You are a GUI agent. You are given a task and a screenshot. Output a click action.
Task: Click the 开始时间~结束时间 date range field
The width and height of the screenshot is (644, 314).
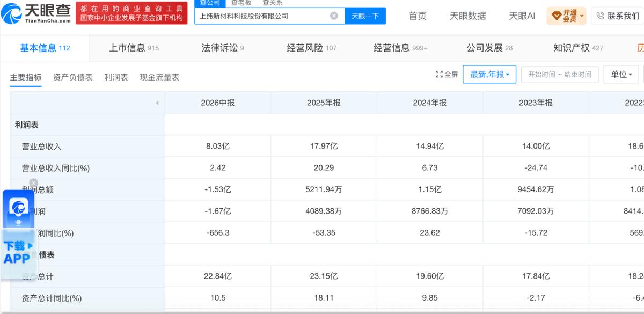[x=559, y=75]
